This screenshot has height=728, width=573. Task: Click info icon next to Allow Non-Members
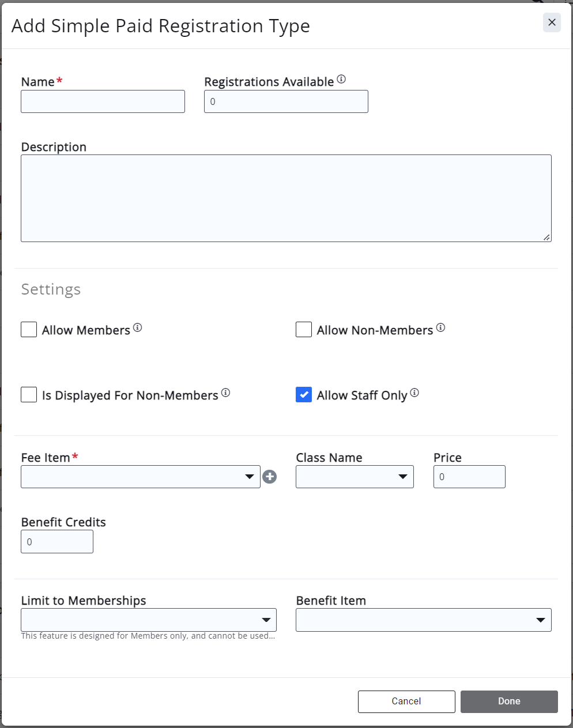pos(440,328)
